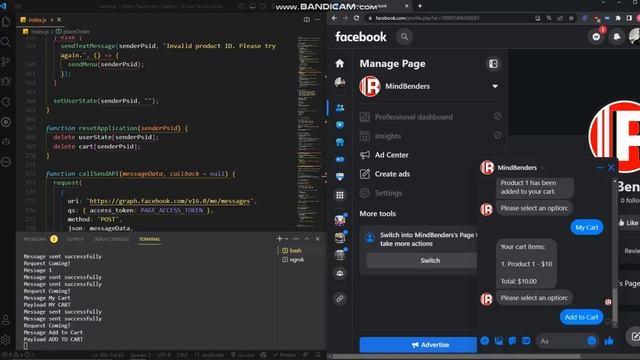Send a thumbs-up like in chat
640x360 pixels.
[x=609, y=341]
